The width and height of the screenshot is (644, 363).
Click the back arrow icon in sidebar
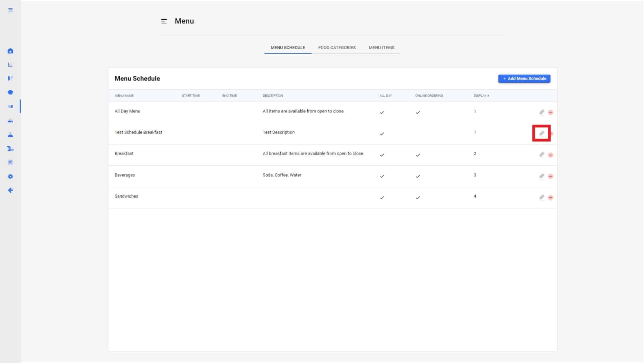pyautogui.click(x=10, y=190)
